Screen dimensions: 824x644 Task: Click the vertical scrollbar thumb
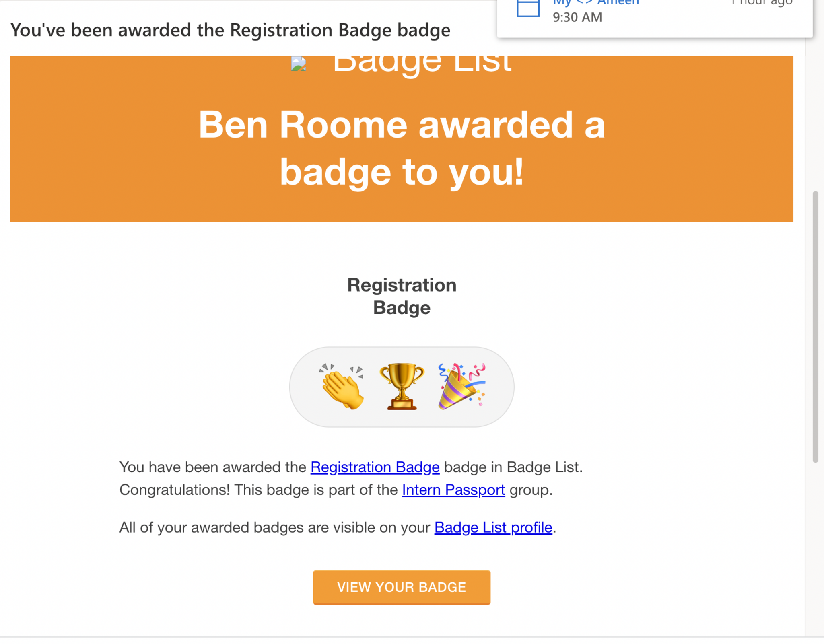point(815,327)
